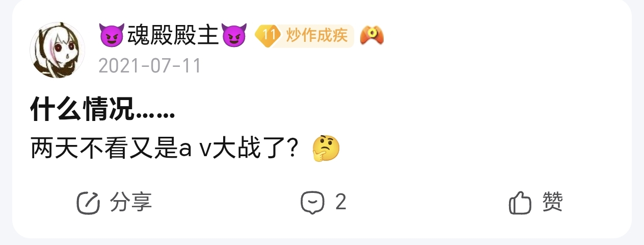The height and width of the screenshot is (245, 644).
Task: Tap the right devil emoji in username
Action: point(235,35)
